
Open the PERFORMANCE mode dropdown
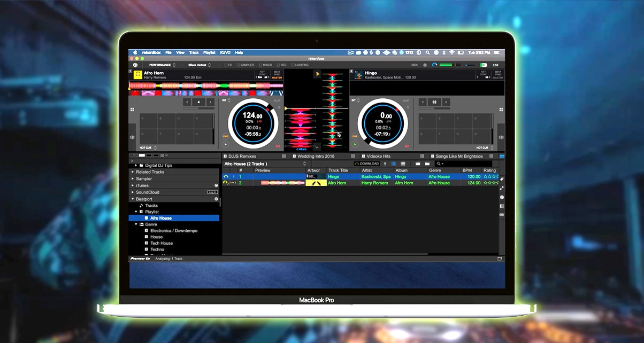pyautogui.click(x=162, y=65)
